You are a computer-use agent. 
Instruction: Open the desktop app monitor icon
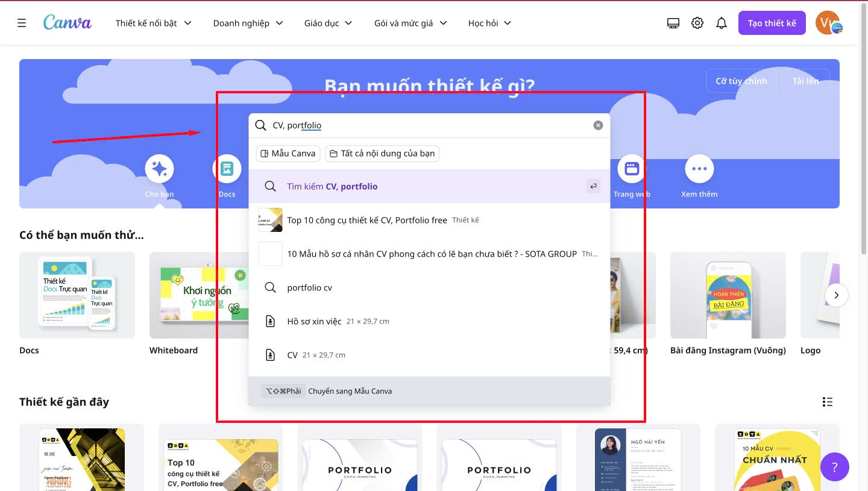(673, 23)
